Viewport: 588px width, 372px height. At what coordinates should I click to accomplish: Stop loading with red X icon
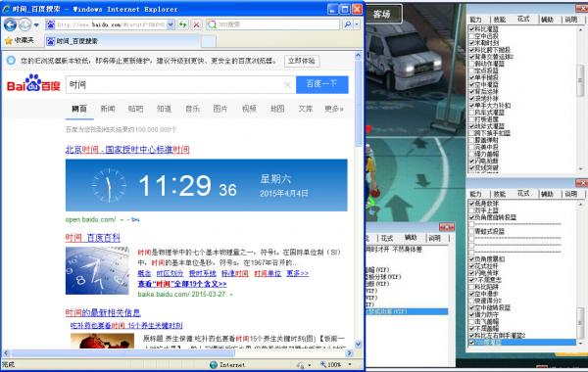[x=196, y=24]
